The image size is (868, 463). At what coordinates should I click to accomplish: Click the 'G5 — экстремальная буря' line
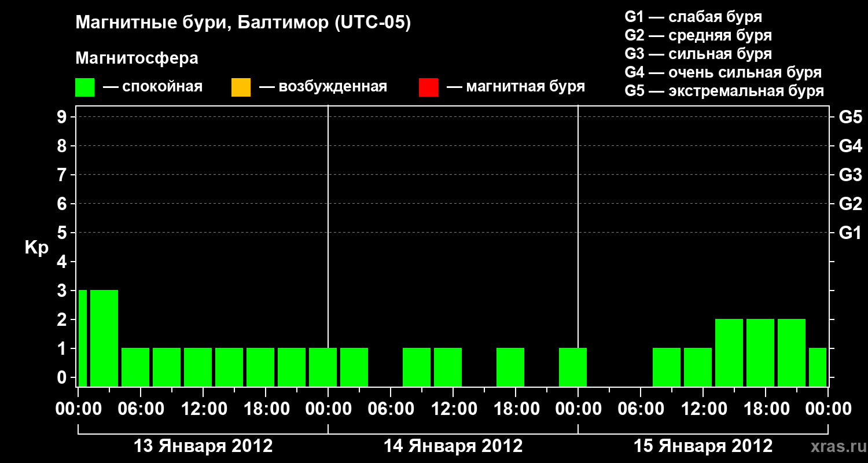tap(724, 91)
